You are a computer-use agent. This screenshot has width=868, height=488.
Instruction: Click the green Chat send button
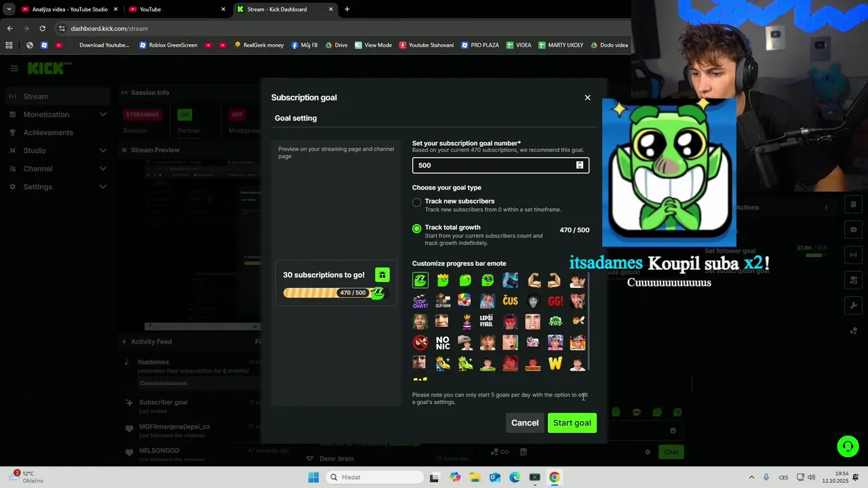671,452
